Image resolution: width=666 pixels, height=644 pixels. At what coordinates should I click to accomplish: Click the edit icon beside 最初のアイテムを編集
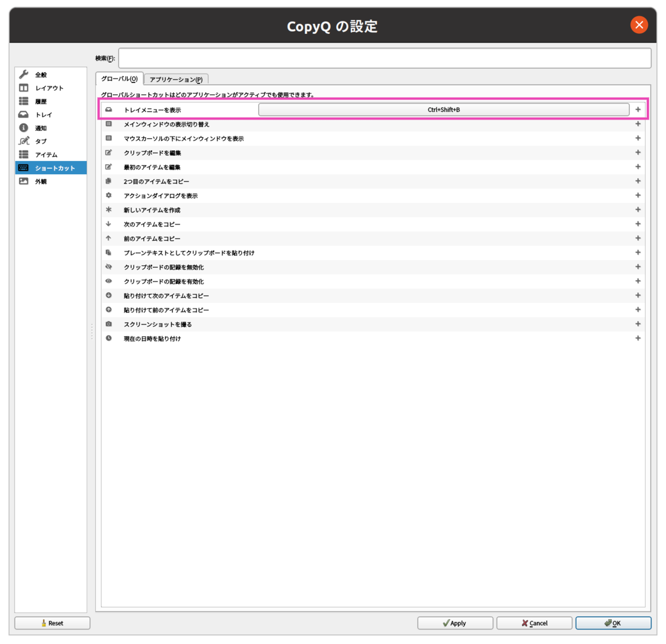point(109,167)
